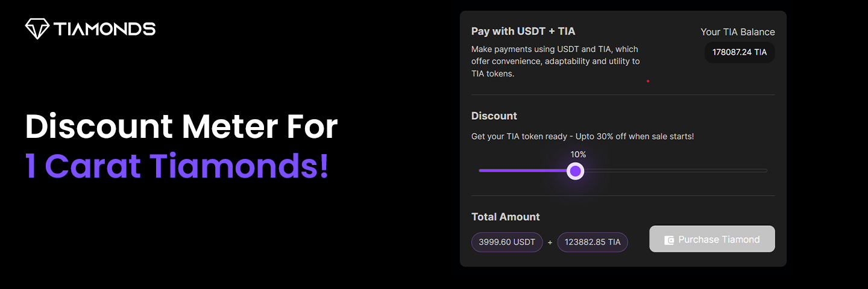This screenshot has width=868, height=289.
Task: Click the "Discount" section heading
Action: pyautogui.click(x=494, y=116)
